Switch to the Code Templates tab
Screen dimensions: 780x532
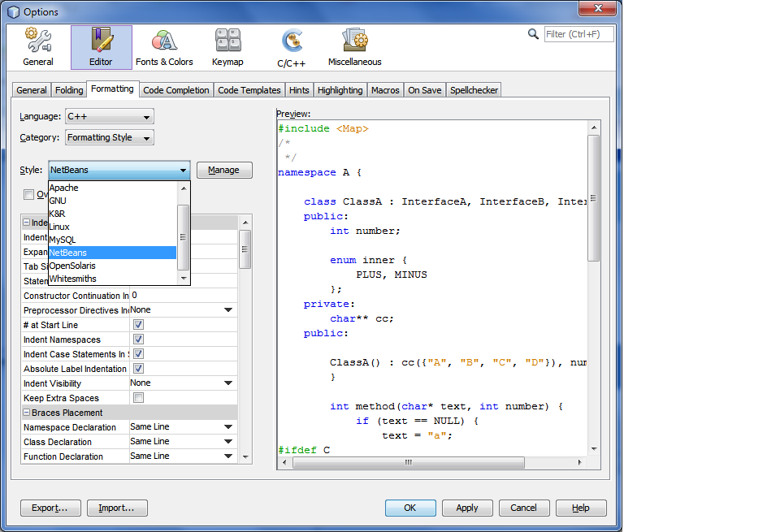[x=249, y=90]
